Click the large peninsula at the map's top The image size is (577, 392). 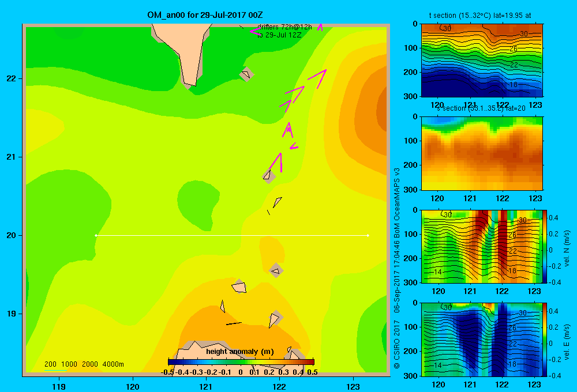(x=186, y=50)
